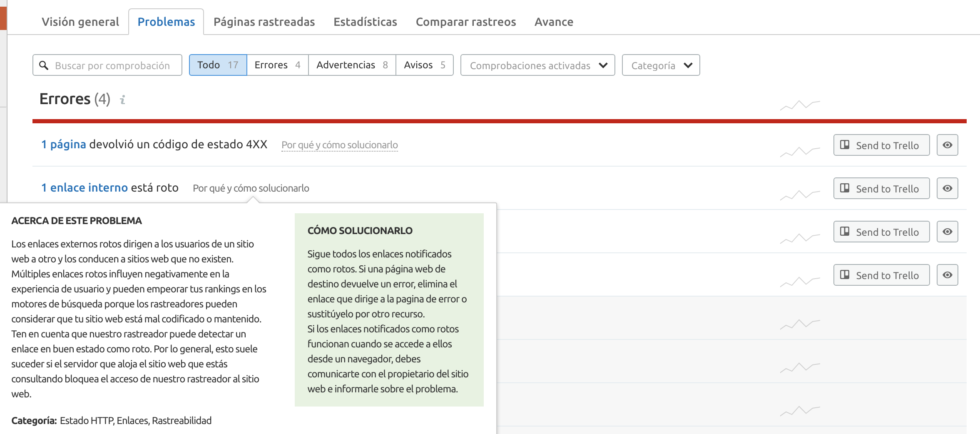Filter by Todo 17
The image size is (980, 434).
pos(218,65)
